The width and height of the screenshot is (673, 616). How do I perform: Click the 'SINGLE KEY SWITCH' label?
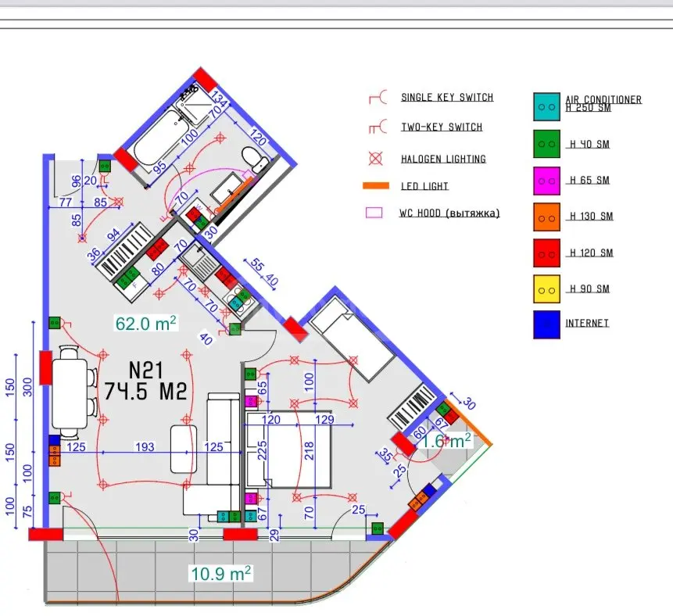pyautogui.click(x=447, y=98)
